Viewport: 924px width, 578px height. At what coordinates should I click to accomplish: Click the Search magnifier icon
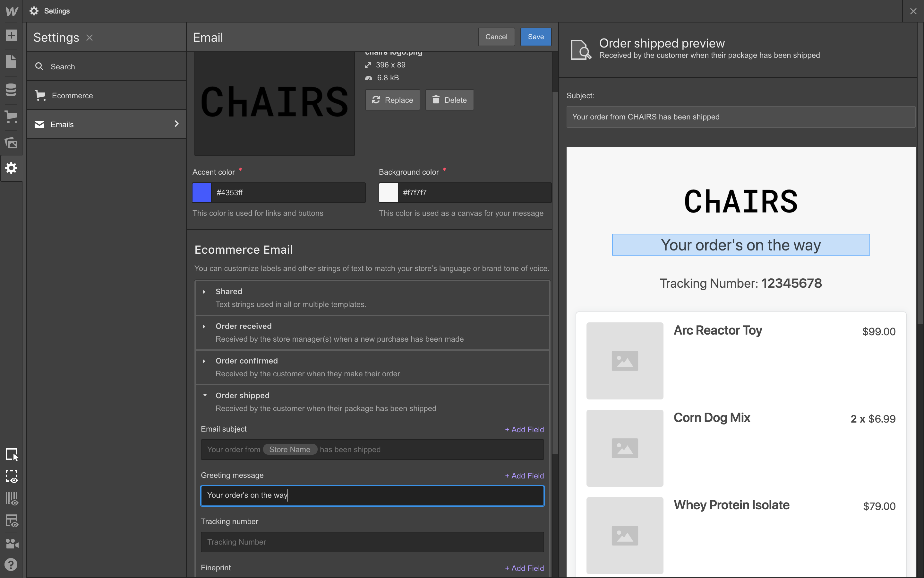(x=39, y=66)
